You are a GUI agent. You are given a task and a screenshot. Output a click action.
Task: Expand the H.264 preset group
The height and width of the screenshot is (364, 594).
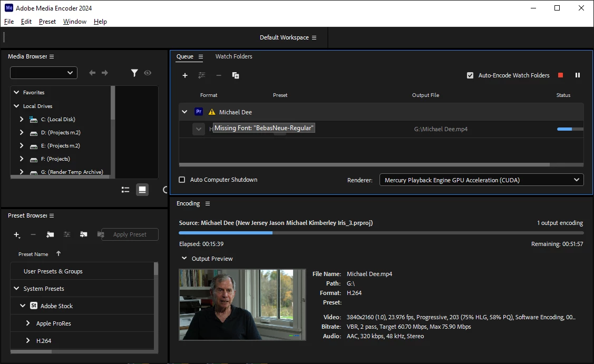pos(27,340)
